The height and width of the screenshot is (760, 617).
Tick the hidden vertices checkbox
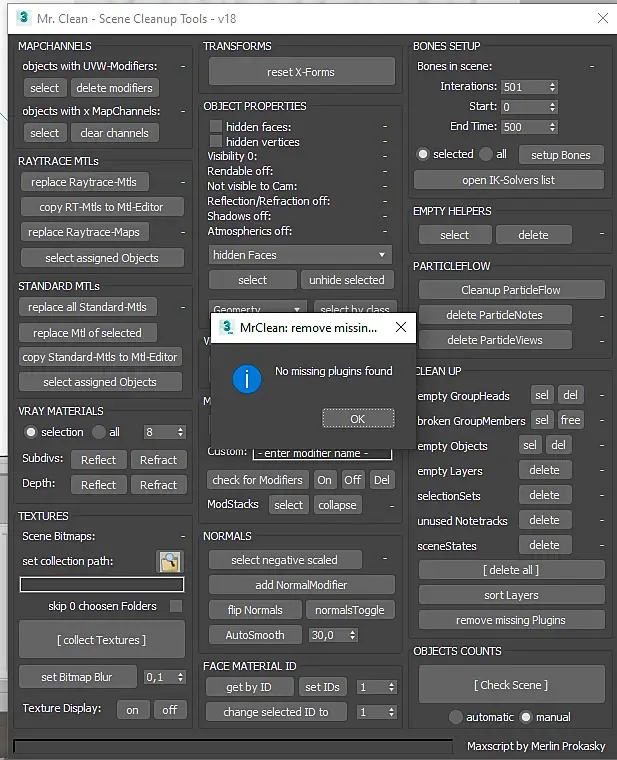point(216,142)
